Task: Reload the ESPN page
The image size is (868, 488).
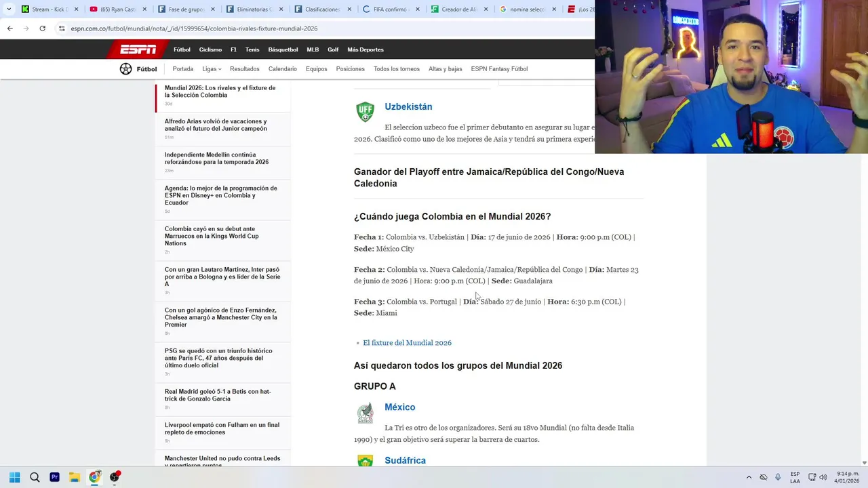Action: point(42,28)
